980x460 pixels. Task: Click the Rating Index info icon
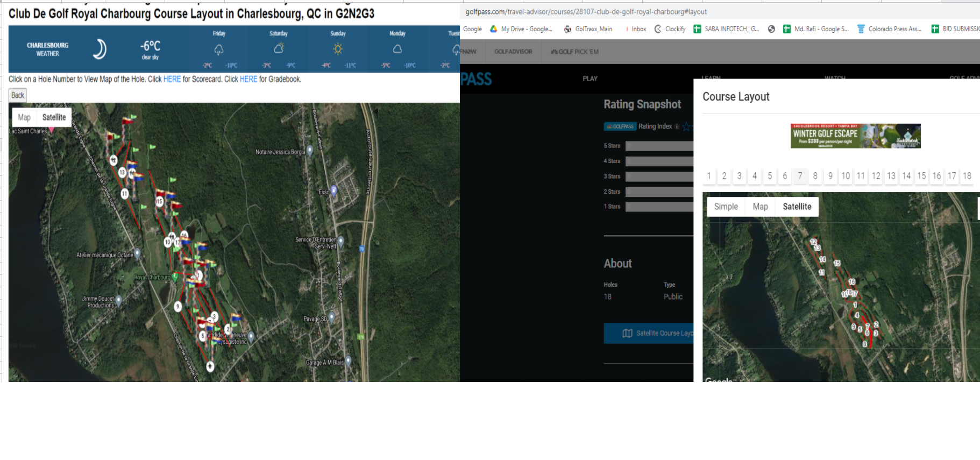(x=677, y=126)
